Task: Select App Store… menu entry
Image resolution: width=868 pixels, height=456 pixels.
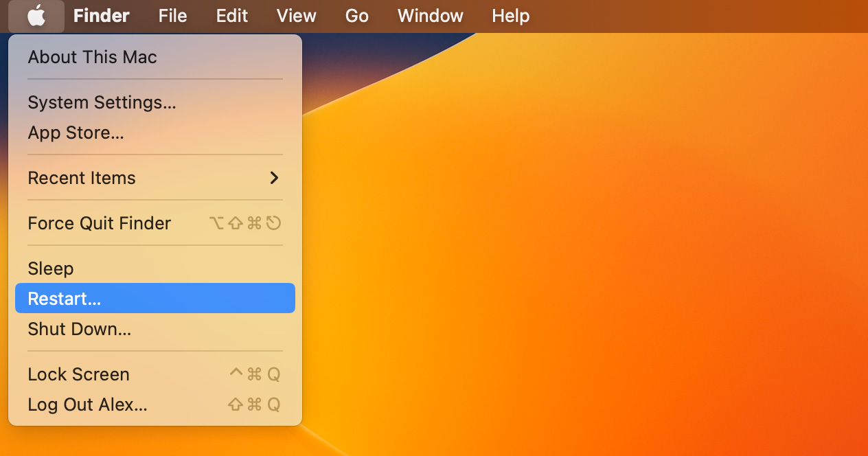Action: click(155, 133)
